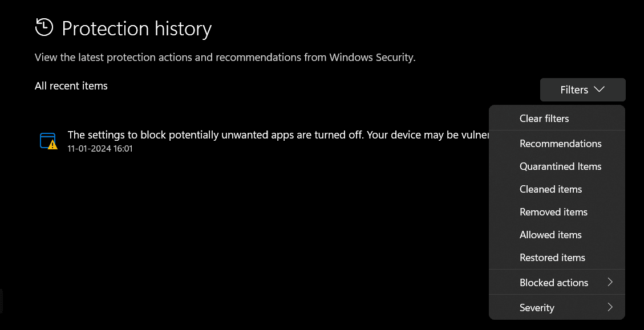This screenshot has height=330, width=644.
Task: Filter list by Restored items
Action: 552,257
